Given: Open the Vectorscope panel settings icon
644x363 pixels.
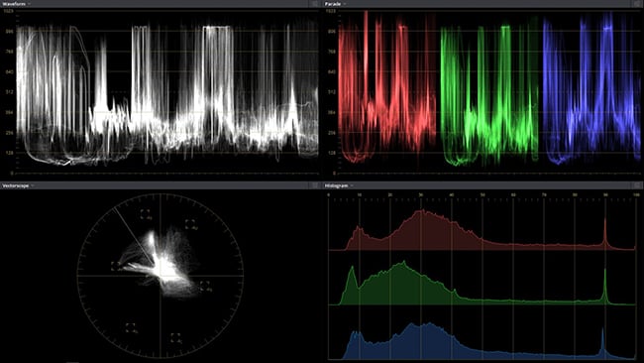Looking at the screenshot, I should [315, 185].
